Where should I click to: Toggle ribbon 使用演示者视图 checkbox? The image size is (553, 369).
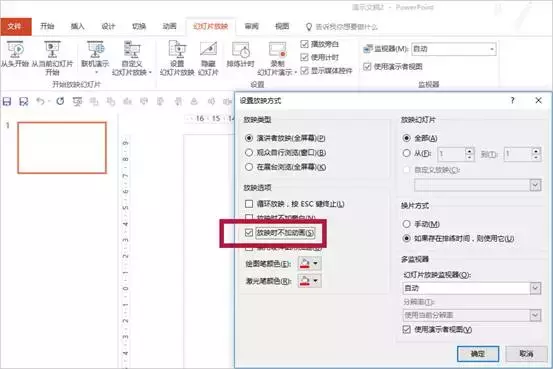click(367, 66)
